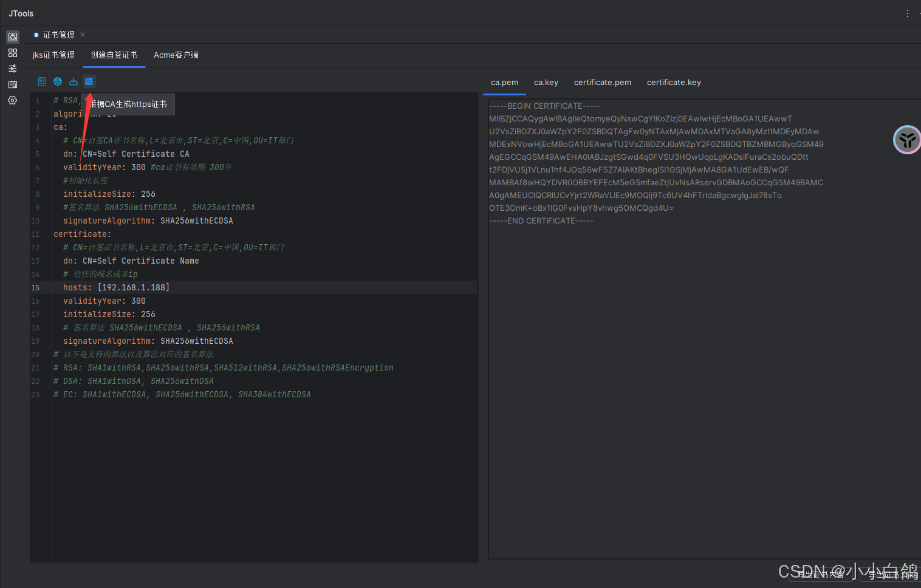The image size is (921, 588).
Task: Click the document template icon in toolbar
Action: click(42, 81)
